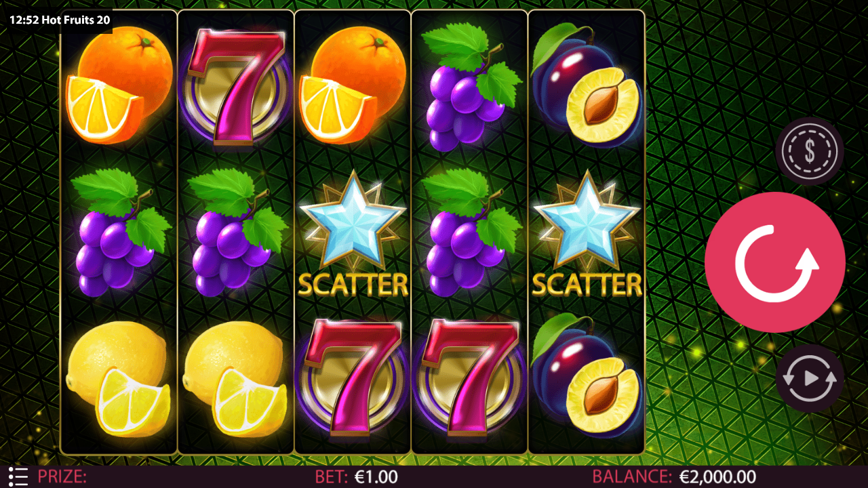The image size is (868, 488).
Task: Click the PRIZE label in the bottom bar
Action: click(x=62, y=476)
